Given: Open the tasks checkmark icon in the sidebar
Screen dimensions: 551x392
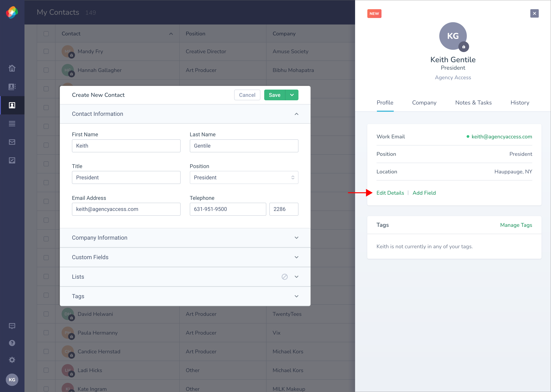Looking at the screenshot, I should tap(12, 161).
